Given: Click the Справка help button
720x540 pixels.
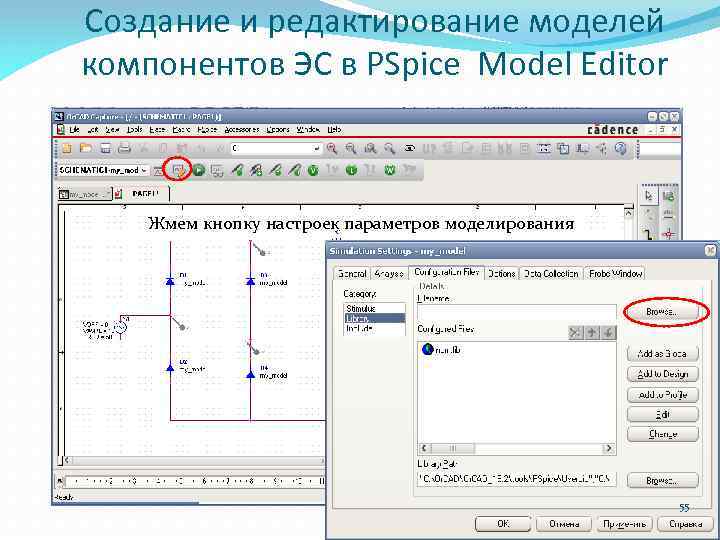Looking at the screenshot, I should [685, 523].
